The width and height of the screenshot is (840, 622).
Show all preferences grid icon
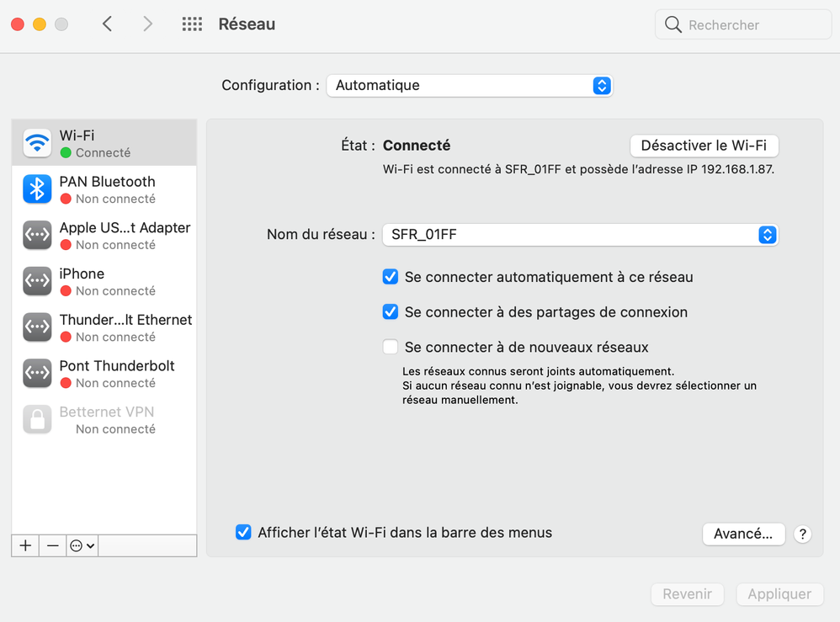(192, 24)
